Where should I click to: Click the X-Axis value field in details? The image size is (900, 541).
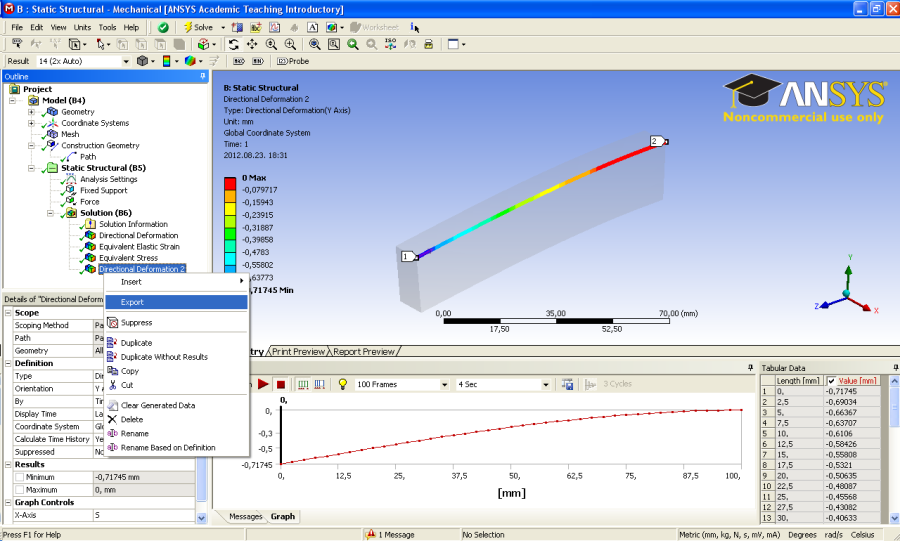[x=144, y=515]
